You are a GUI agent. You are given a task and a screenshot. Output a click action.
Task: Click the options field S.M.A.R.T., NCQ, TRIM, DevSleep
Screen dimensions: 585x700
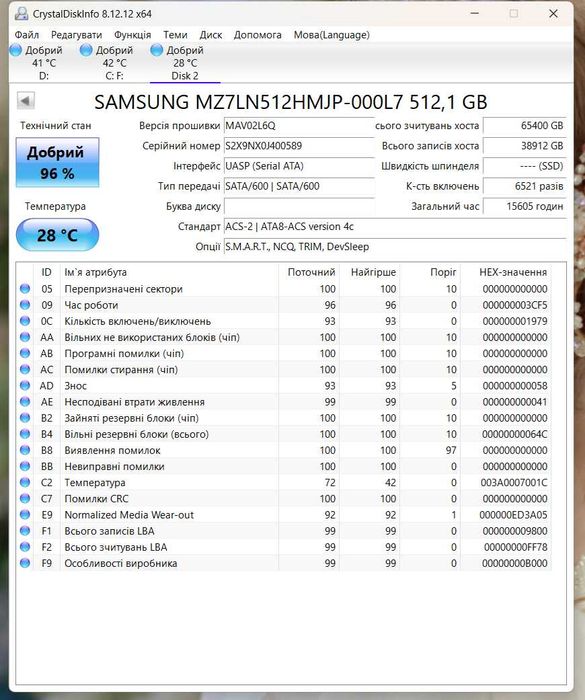[x=395, y=246]
